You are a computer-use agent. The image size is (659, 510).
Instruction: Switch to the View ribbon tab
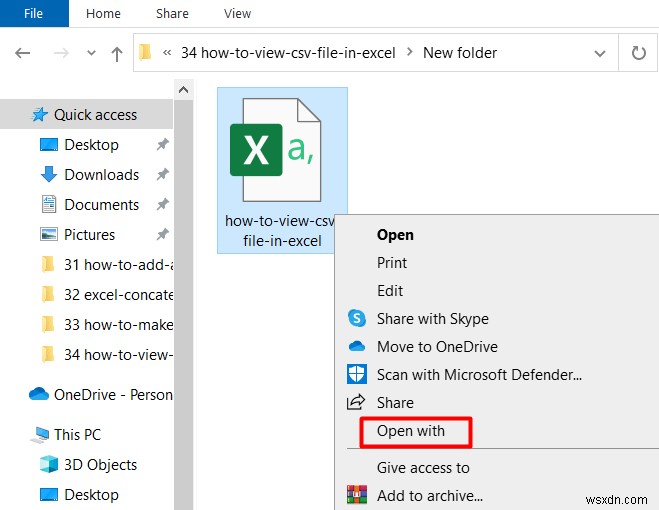click(237, 13)
